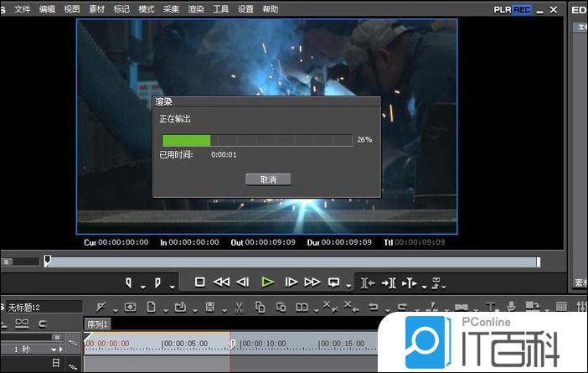Viewport: 588px width, 373px height.
Task: Open the 文件 menu
Action: pos(23,9)
